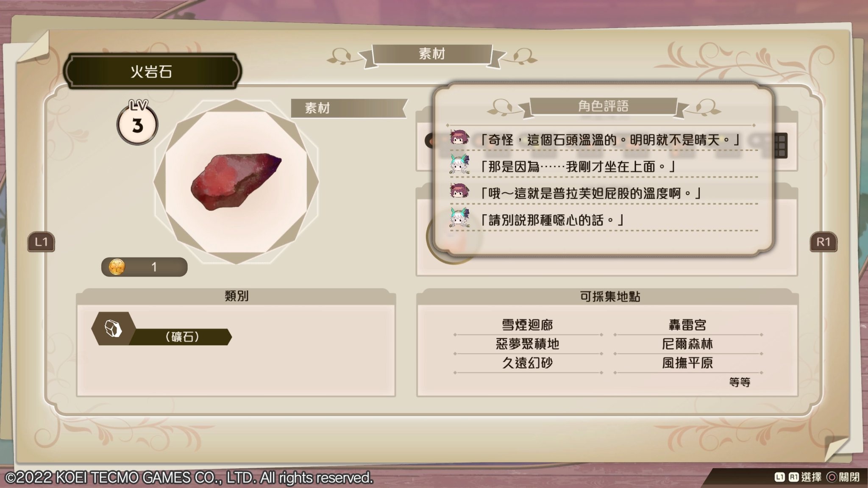Click the gold coin price icon
This screenshot has width=868, height=488.
(117, 267)
